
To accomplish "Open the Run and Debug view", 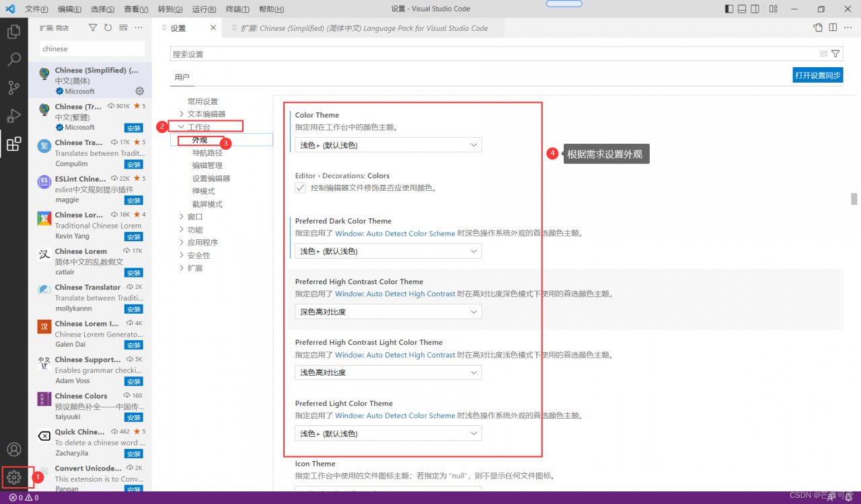I will click(13, 116).
